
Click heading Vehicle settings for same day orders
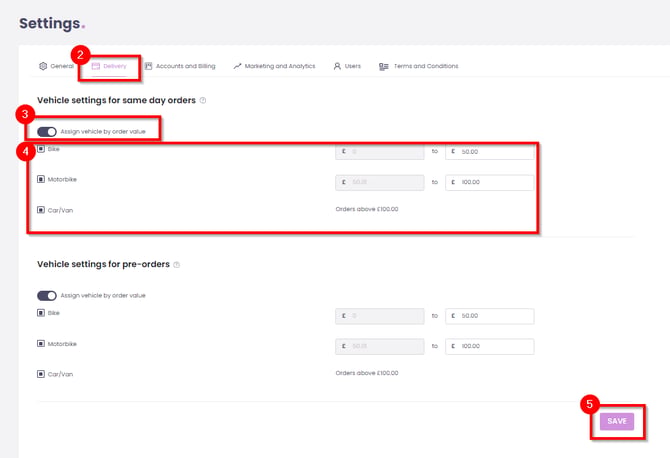point(116,100)
